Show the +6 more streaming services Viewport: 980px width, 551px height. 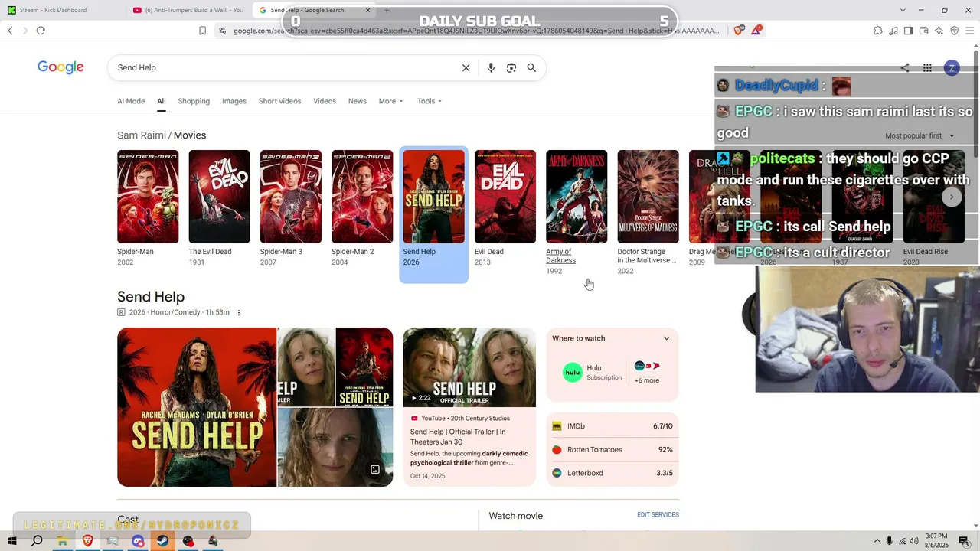pos(647,373)
